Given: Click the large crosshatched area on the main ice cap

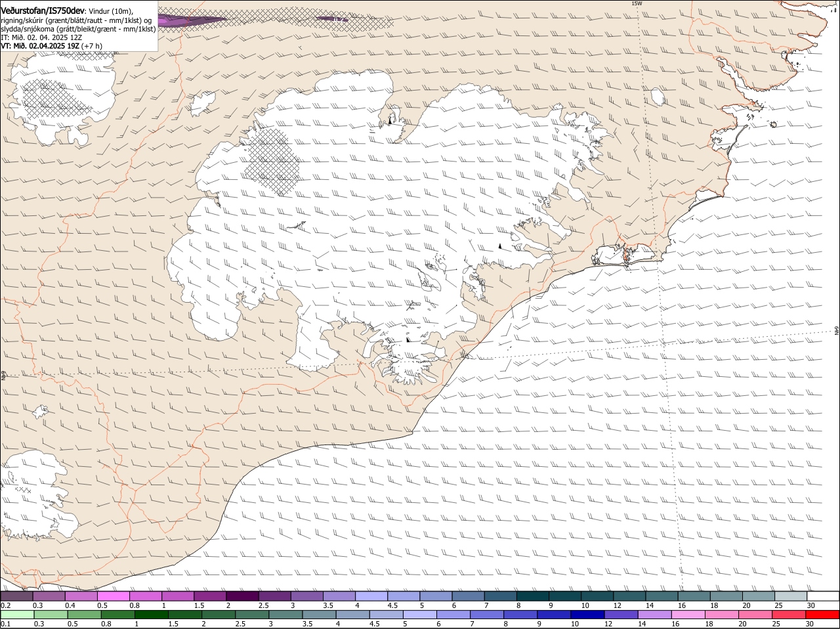Looking at the screenshot, I should click(x=272, y=162).
